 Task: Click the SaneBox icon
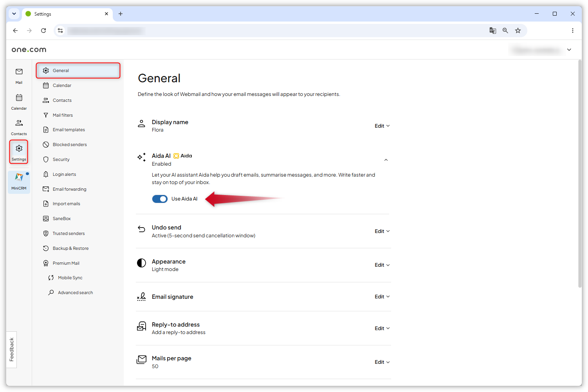tap(46, 219)
